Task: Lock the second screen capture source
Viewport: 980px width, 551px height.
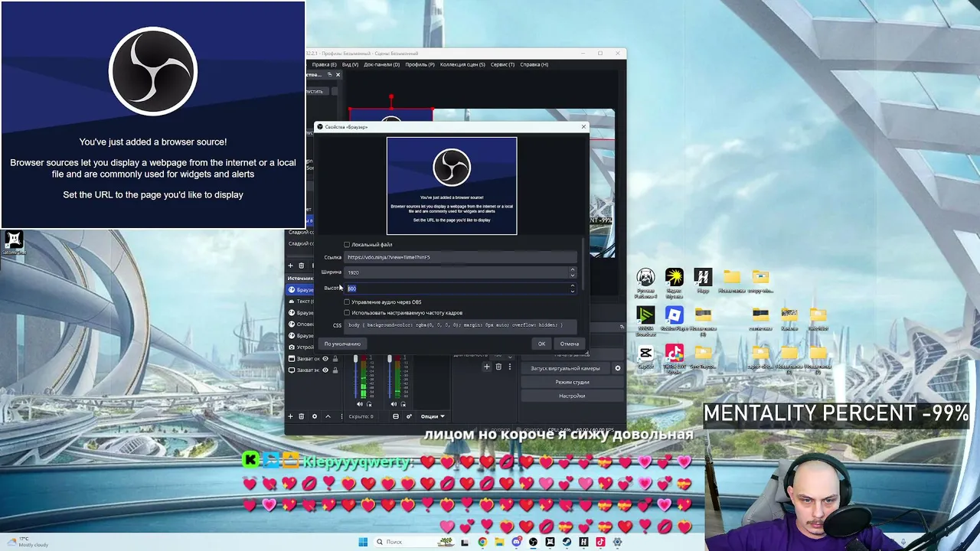Action: [335, 370]
